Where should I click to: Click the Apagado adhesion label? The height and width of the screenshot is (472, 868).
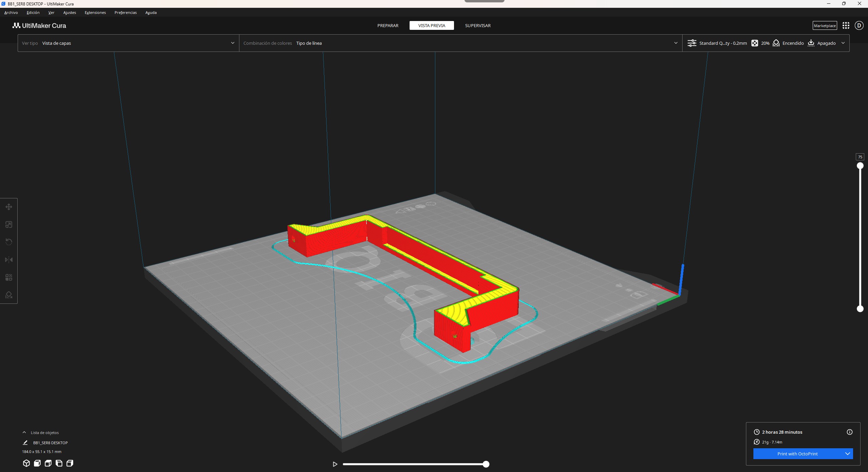pyautogui.click(x=826, y=43)
